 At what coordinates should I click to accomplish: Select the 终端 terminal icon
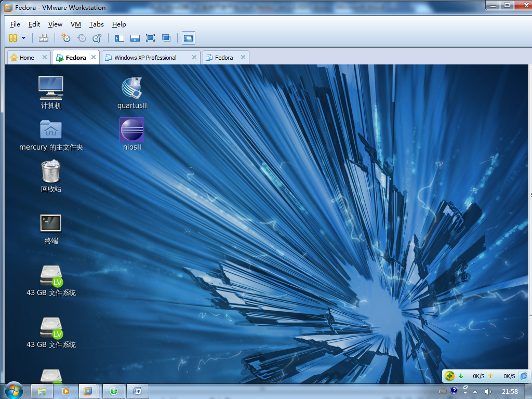click(51, 229)
